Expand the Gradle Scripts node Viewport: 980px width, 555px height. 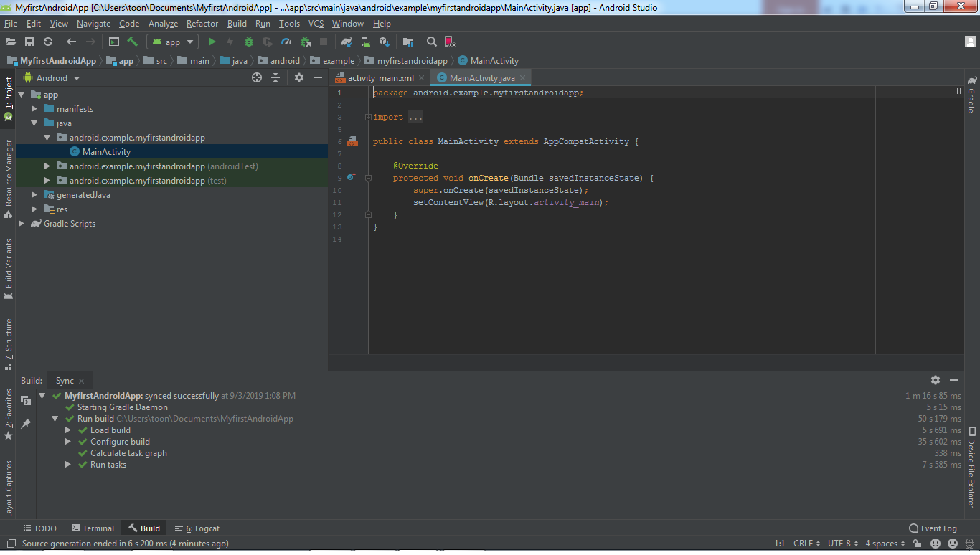21,223
